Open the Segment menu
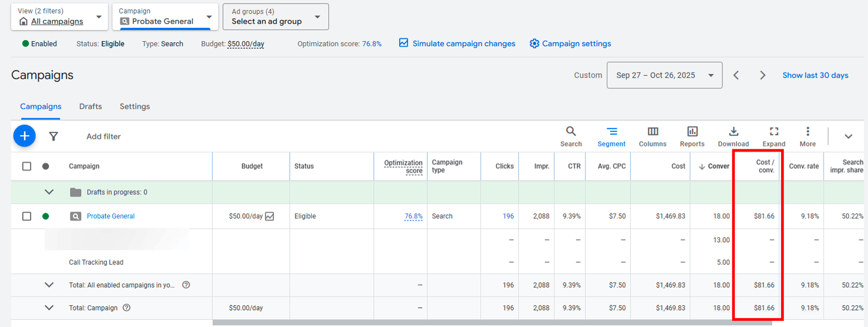Screen dimensions: 868x327 click(611, 136)
